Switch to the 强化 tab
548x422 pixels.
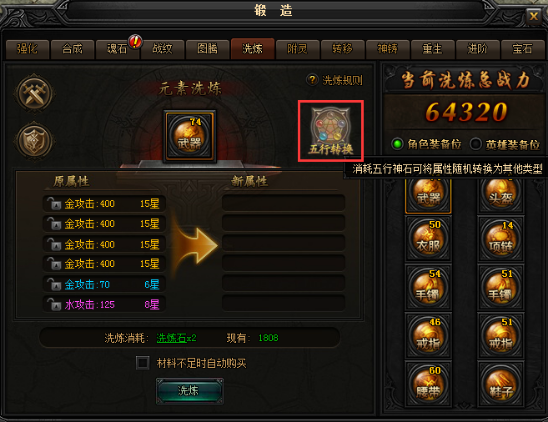click(28, 49)
